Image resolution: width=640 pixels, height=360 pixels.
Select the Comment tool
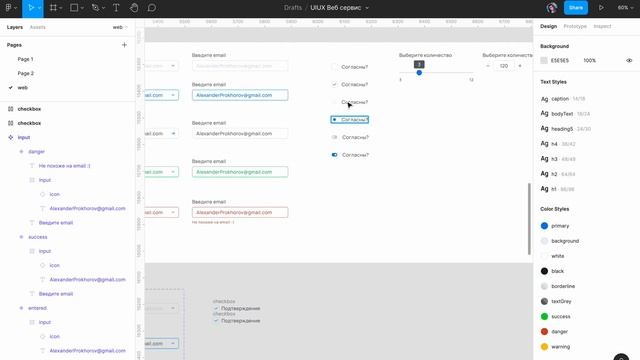click(x=151, y=8)
